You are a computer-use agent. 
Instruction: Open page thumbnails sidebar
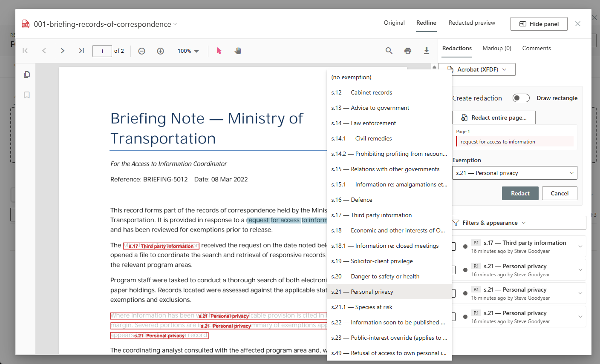tap(27, 75)
